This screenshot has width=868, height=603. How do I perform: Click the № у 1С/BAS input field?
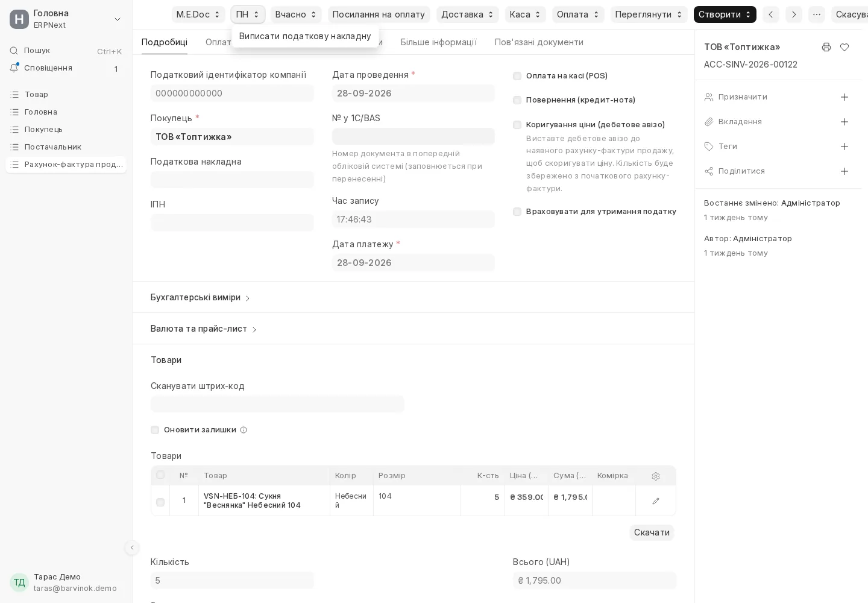[x=414, y=136]
